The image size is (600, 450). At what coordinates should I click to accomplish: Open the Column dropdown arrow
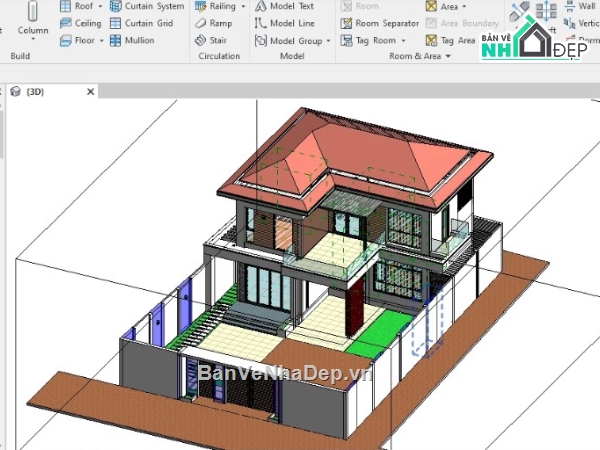point(33,39)
